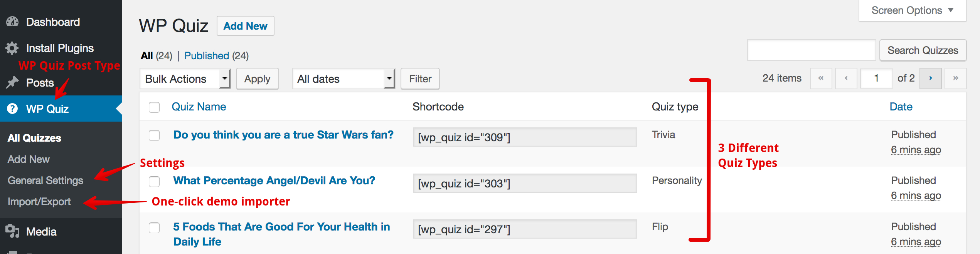Screen dimensions: 980x254
Task: Go to next page arrow
Action: coord(930,79)
